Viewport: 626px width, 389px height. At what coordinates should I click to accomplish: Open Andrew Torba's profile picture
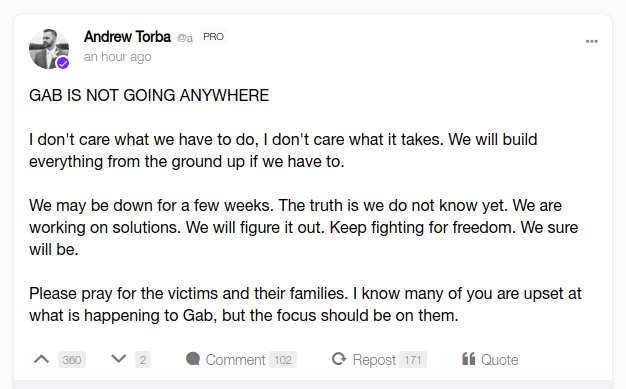coord(49,49)
